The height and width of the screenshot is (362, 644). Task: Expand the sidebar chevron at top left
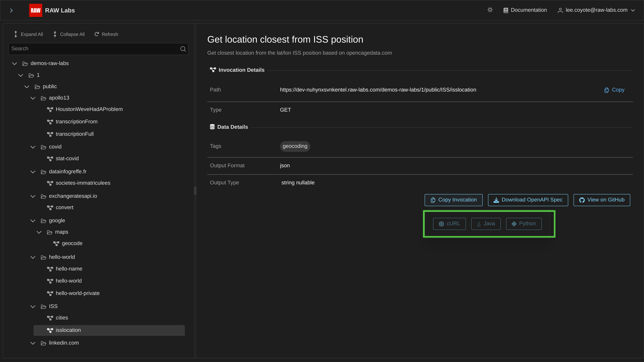11,10
